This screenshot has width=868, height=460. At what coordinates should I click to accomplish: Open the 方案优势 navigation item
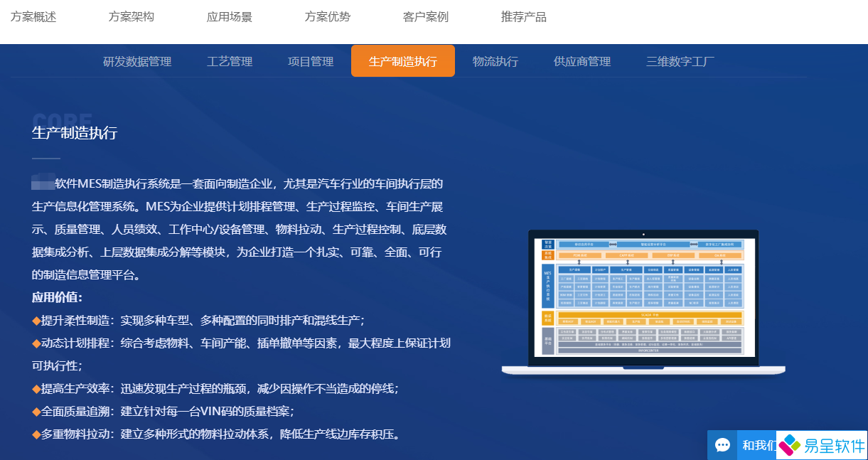pos(327,16)
